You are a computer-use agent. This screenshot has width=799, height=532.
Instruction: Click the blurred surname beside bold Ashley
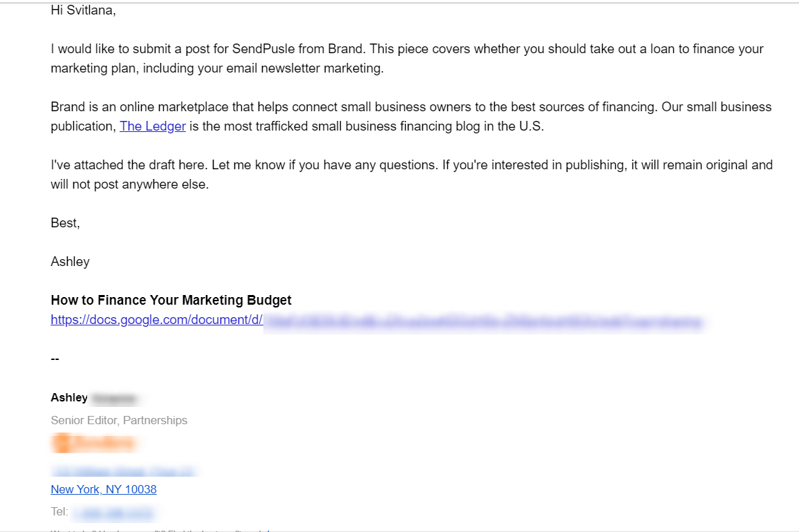pyautogui.click(x=114, y=399)
